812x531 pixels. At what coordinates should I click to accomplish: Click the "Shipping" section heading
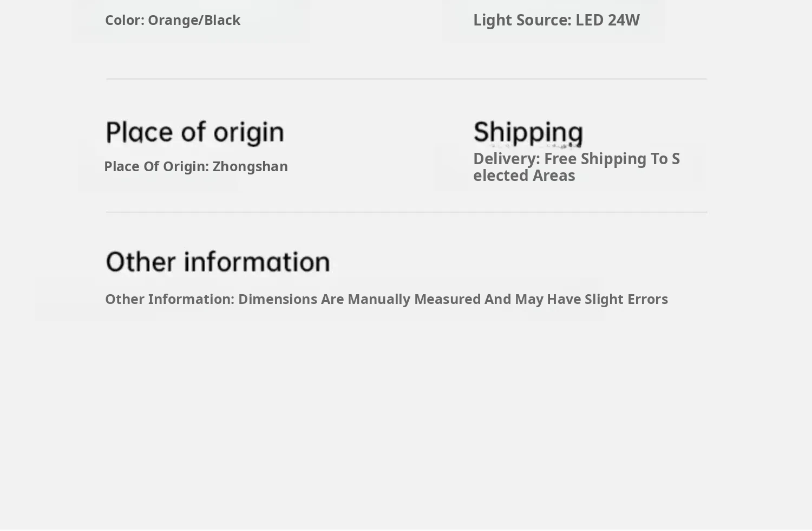click(528, 132)
